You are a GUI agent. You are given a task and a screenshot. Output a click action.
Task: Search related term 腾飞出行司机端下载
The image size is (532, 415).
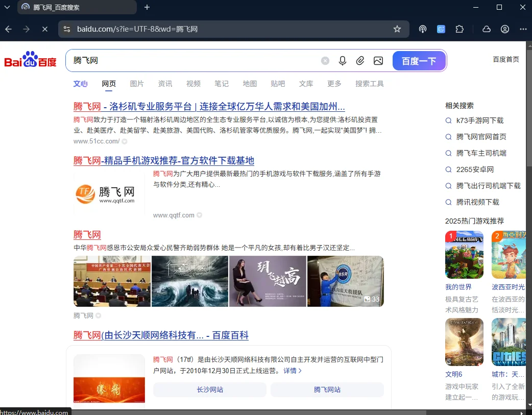click(488, 186)
